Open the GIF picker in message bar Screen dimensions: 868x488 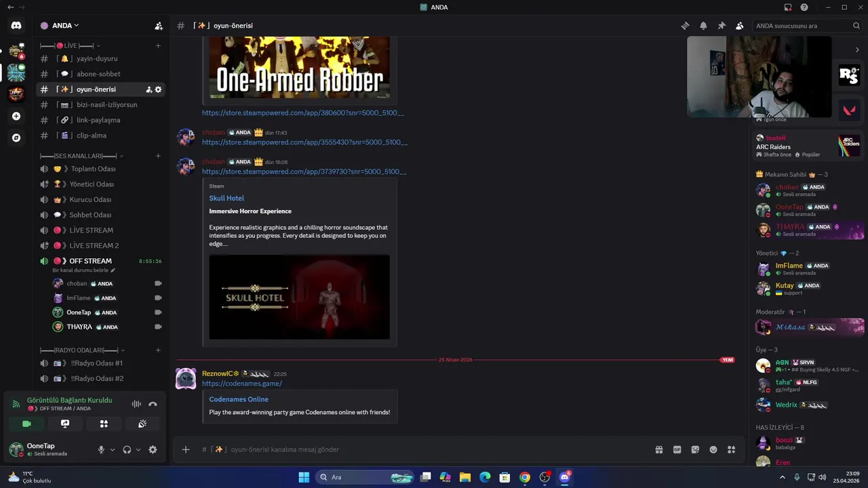677,449
